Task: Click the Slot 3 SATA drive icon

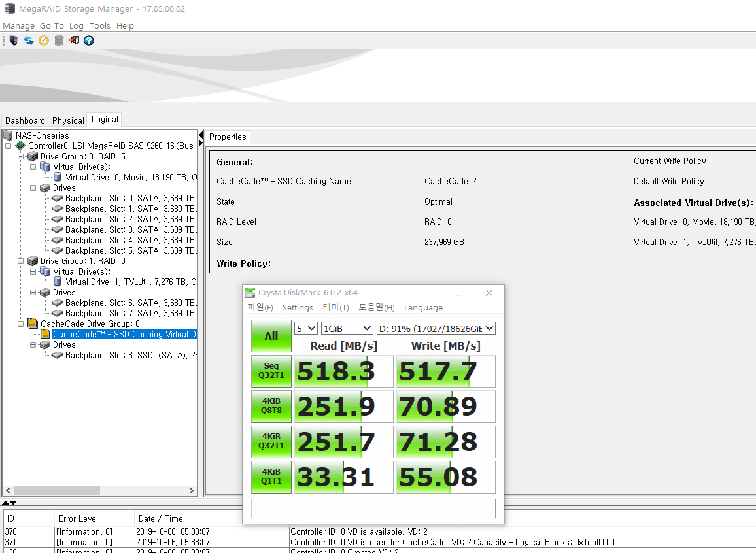Action: point(58,230)
